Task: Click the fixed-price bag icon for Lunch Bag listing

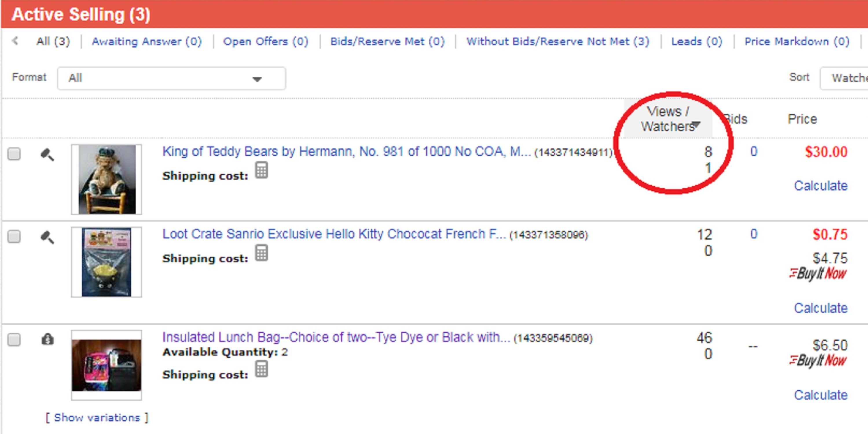Action: point(47,339)
